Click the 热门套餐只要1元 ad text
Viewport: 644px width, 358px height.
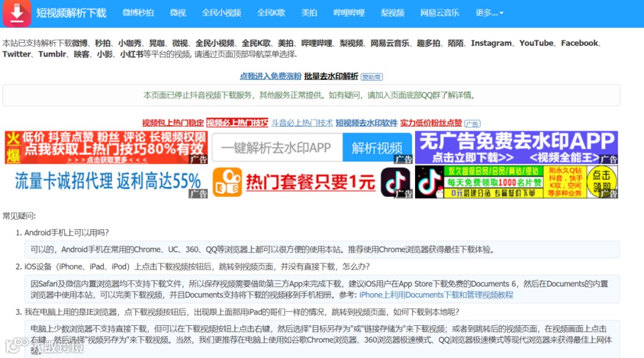tap(311, 182)
